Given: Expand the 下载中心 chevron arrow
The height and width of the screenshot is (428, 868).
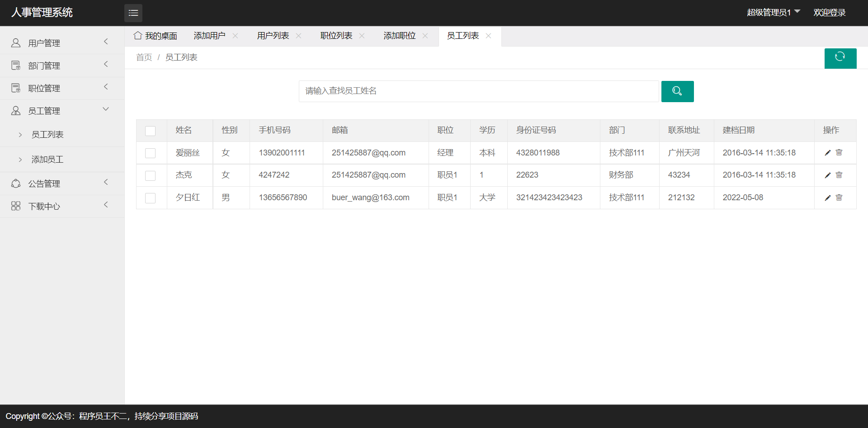Looking at the screenshot, I should click(x=106, y=205).
